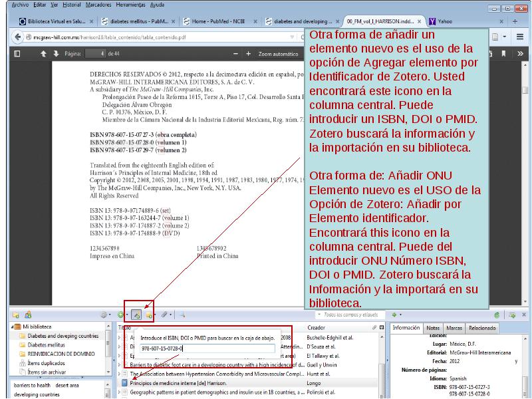Collapse the Mi biblioteca tree
This screenshot has height=399, width=532.
click(13, 327)
